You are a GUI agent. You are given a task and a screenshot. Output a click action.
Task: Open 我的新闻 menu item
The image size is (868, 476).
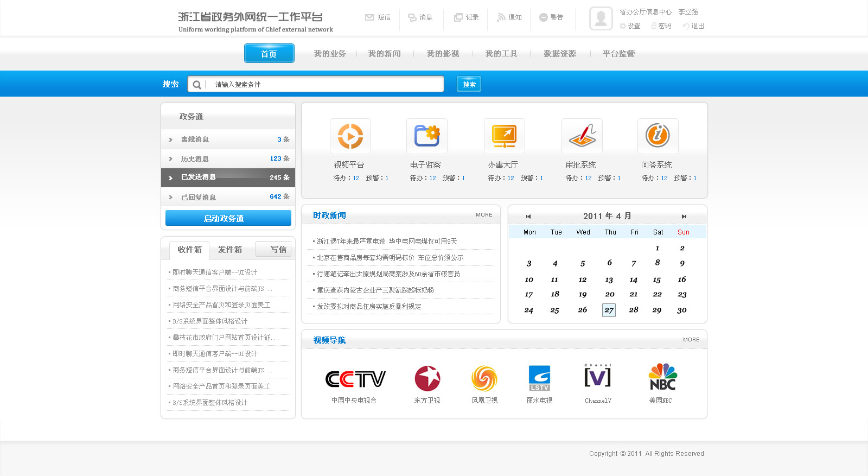pyautogui.click(x=385, y=54)
